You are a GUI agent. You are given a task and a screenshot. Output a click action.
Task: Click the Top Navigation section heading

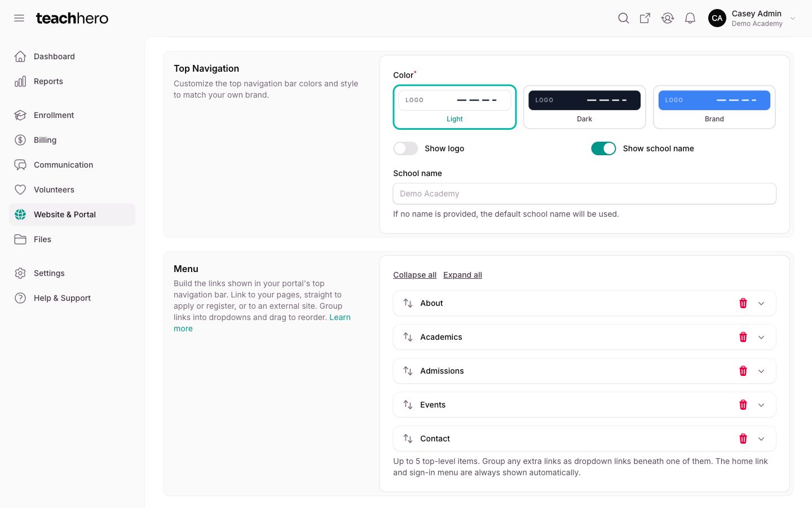coord(206,68)
